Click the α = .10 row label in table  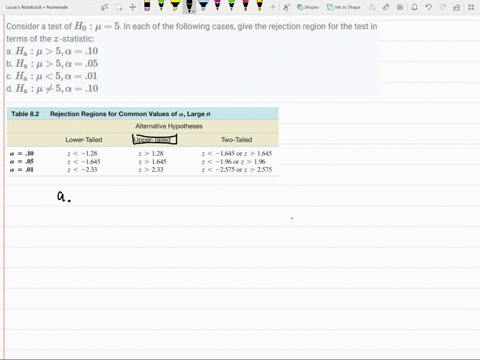(22, 154)
